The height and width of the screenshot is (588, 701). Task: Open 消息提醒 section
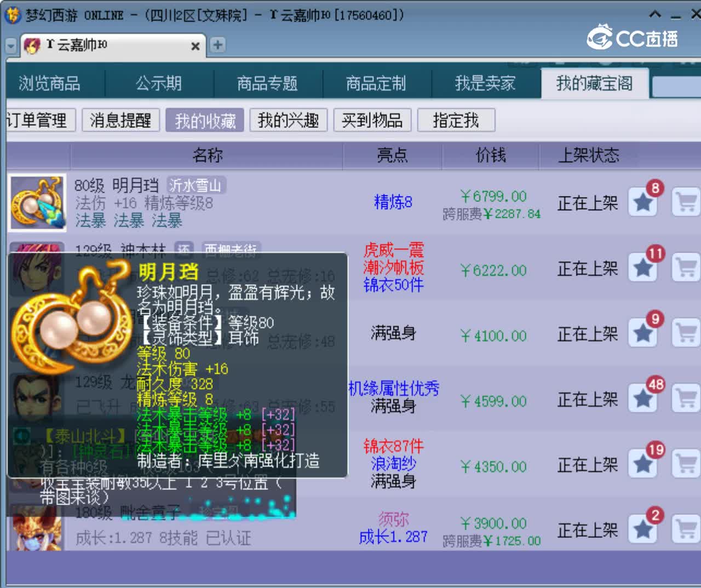[x=120, y=120]
